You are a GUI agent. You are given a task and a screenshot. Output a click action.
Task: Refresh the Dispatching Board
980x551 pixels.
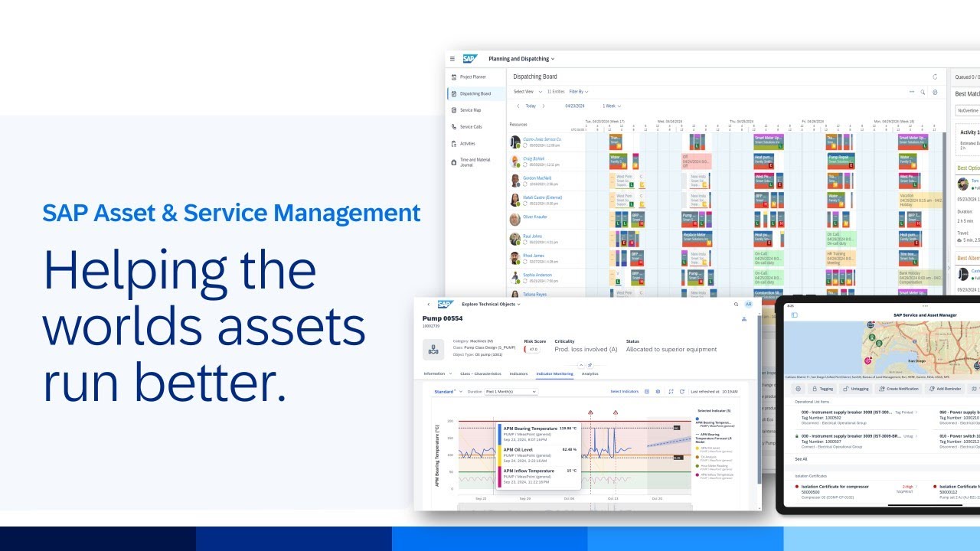pos(934,77)
